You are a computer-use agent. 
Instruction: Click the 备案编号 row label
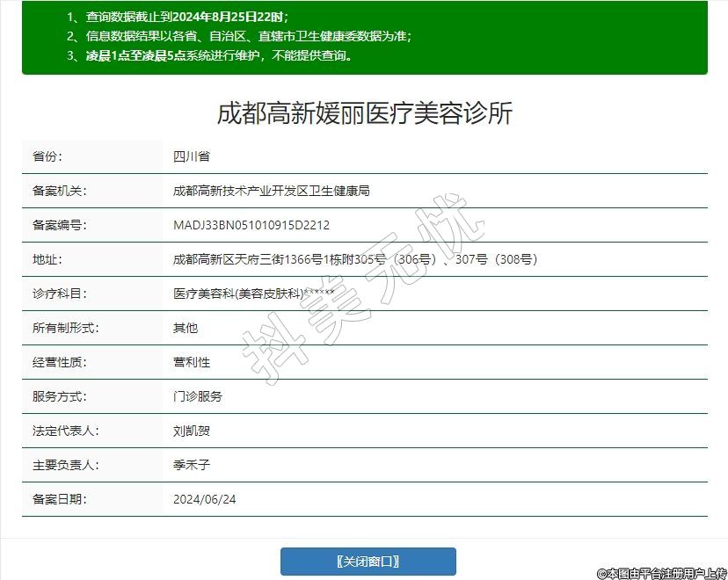pos(60,225)
